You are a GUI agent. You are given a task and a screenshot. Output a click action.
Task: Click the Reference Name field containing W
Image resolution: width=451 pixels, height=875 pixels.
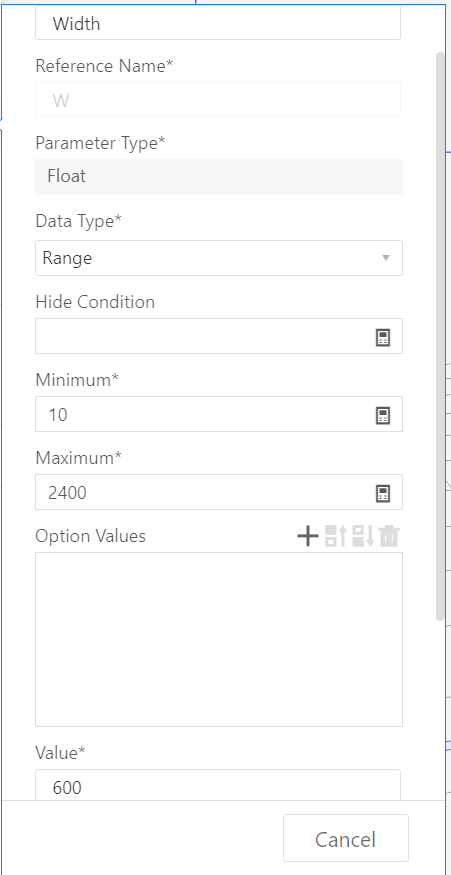218,100
